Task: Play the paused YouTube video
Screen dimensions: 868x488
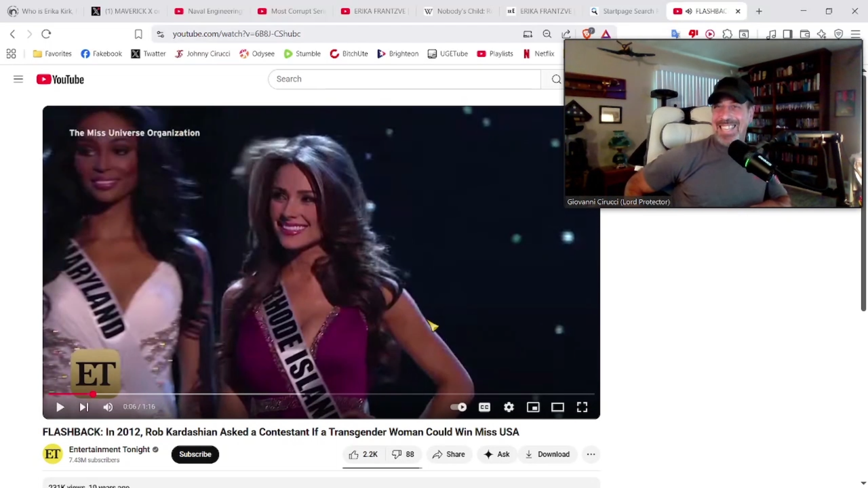Action: click(x=60, y=407)
